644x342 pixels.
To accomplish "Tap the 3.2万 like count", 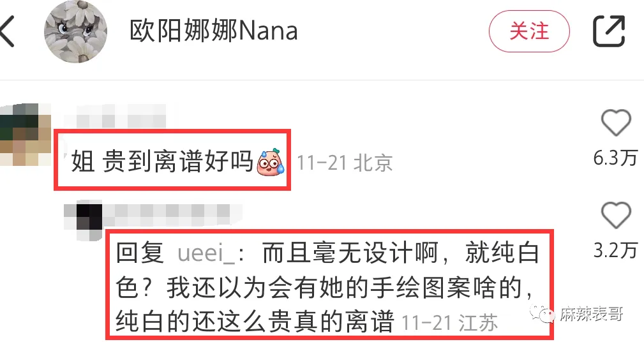I will pos(615,250).
